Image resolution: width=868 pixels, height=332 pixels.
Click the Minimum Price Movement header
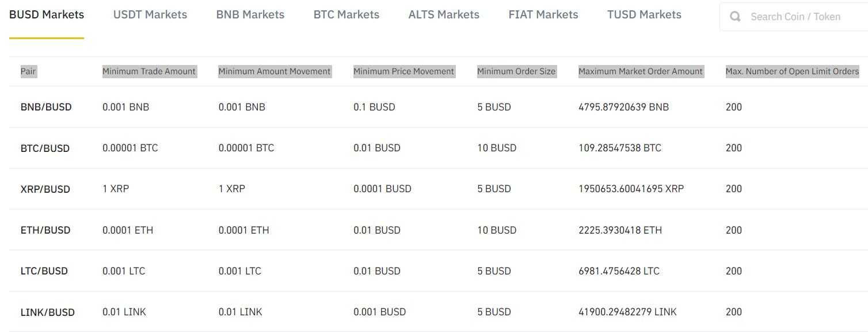pos(403,71)
